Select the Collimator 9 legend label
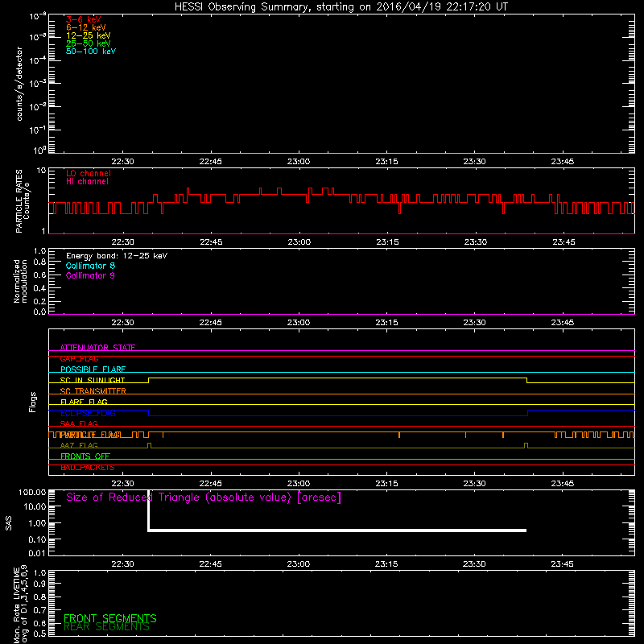The image size is (644, 644). (90, 275)
